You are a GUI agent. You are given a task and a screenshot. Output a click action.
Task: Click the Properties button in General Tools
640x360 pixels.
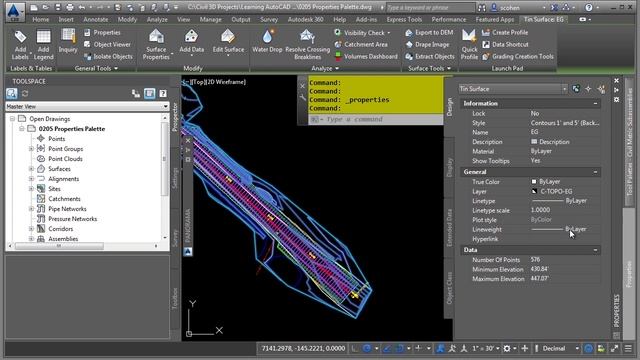pyautogui.click(x=102, y=33)
